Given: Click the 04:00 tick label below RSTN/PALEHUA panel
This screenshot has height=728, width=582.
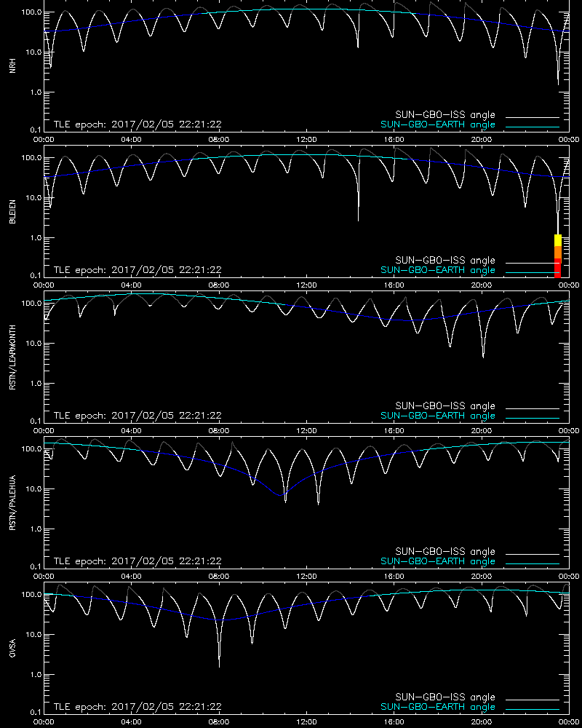Looking at the screenshot, I should coord(132,576).
